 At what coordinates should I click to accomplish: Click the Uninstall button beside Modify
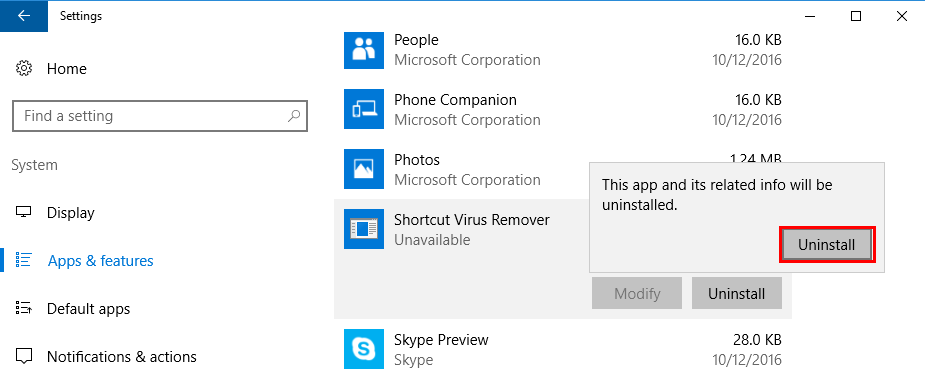click(737, 293)
